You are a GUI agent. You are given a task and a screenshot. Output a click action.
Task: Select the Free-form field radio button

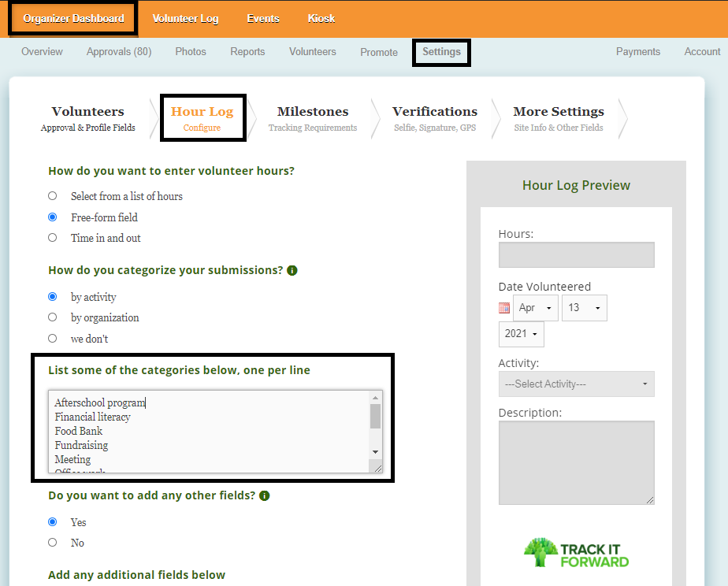click(53, 217)
